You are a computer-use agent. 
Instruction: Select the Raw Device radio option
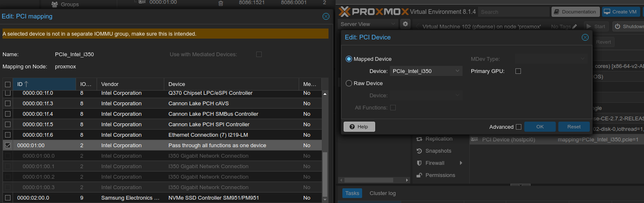[x=349, y=83]
